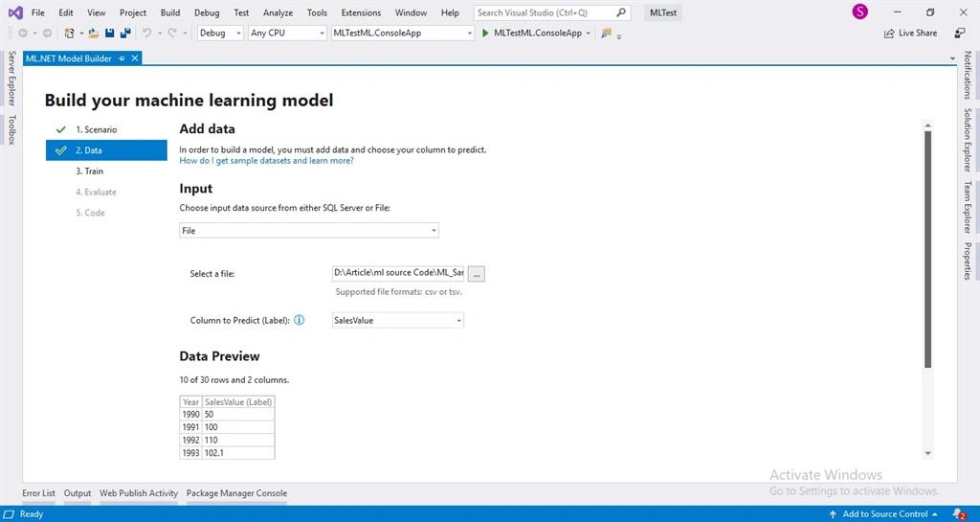Open the toolbar overflow options arrow
The height and width of the screenshot is (522, 980).
coord(619,37)
